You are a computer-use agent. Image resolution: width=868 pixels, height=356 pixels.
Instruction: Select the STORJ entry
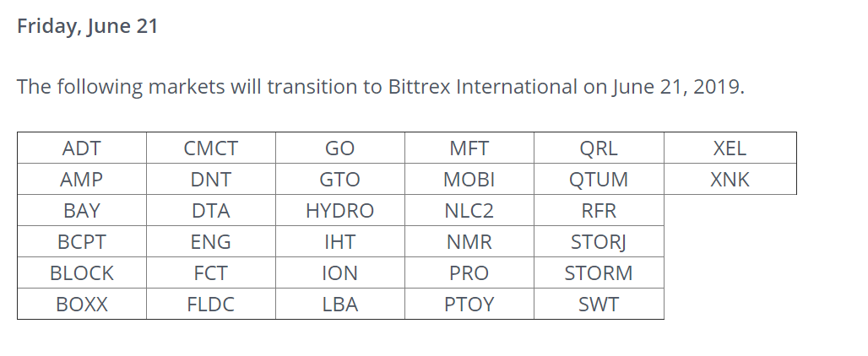pos(599,241)
